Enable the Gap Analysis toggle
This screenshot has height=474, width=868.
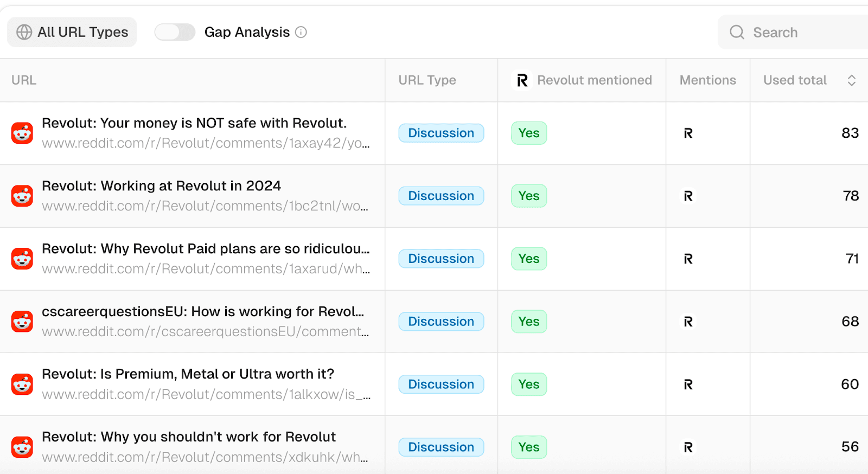(x=174, y=33)
